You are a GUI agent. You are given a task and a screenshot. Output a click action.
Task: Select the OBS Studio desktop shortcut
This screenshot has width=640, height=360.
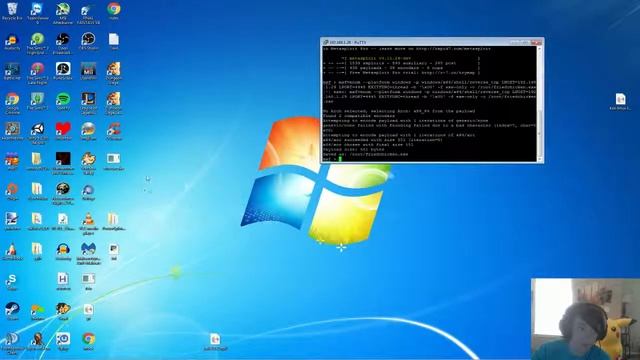tap(88, 42)
